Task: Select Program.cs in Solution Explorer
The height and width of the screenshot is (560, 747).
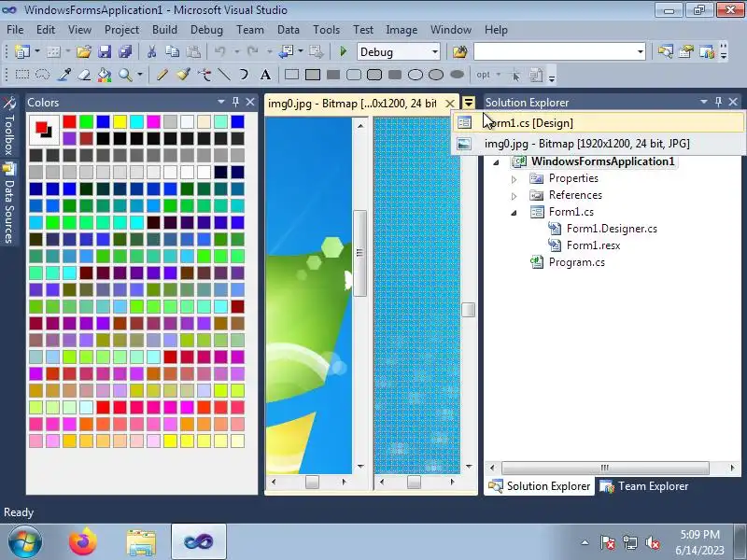Action: (576, 262)
